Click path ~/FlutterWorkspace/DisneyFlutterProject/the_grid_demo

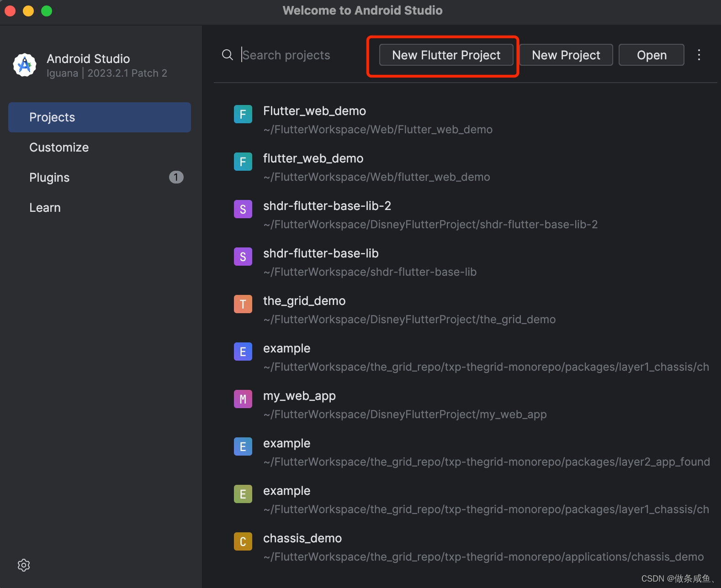(409, 320)
